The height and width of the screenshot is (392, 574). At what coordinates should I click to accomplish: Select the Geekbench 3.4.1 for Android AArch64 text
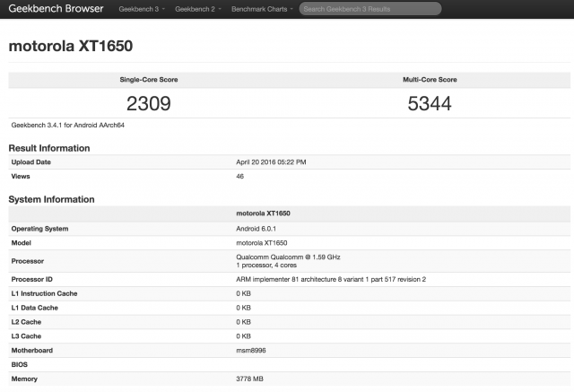point(68,126)
